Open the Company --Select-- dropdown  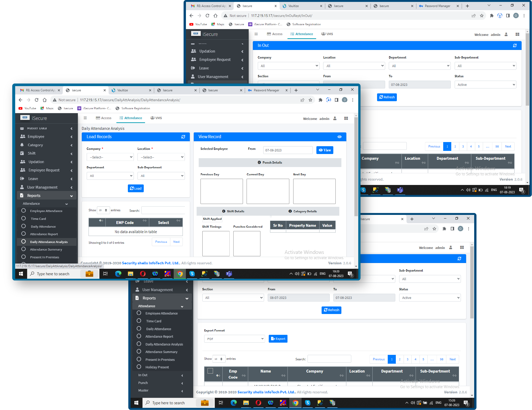[110, 157]
